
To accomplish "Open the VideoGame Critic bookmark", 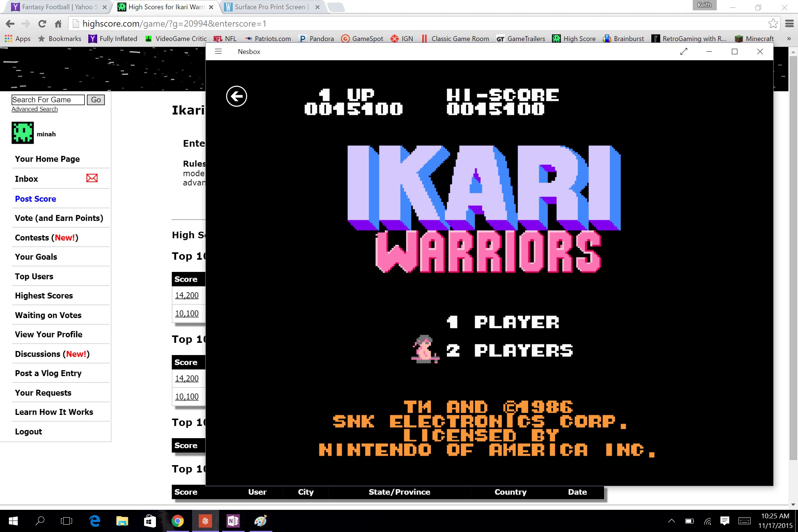I will click(175, 38).
